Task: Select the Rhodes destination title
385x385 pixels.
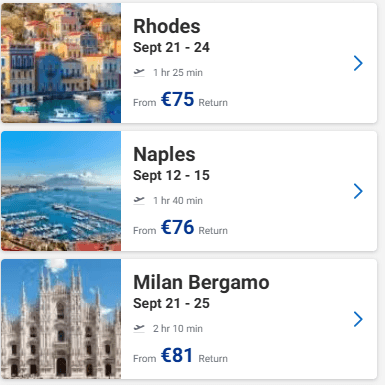Action: pyautogui.click(x=167, y=26)
